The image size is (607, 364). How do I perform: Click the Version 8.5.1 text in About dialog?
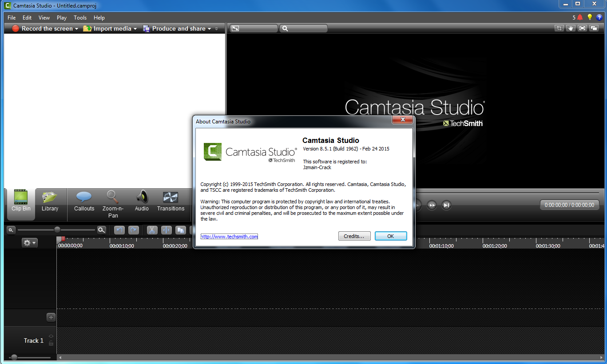click(x=346, y=149)
